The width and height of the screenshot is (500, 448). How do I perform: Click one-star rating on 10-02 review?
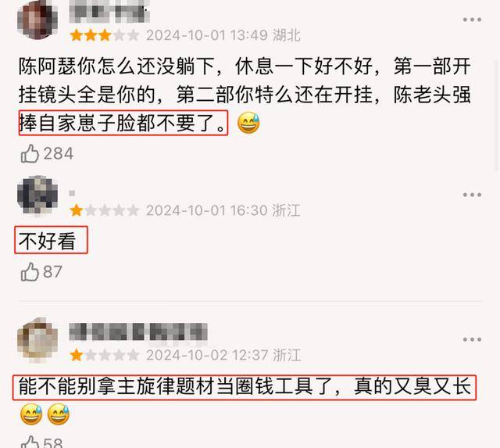105,355
